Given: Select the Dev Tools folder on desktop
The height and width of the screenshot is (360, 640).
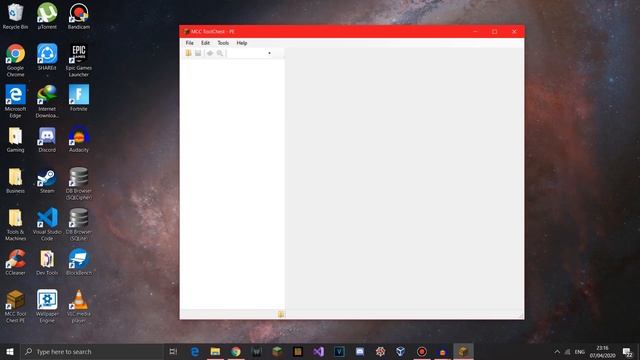Looking at the screenshot, I should 47,262.
